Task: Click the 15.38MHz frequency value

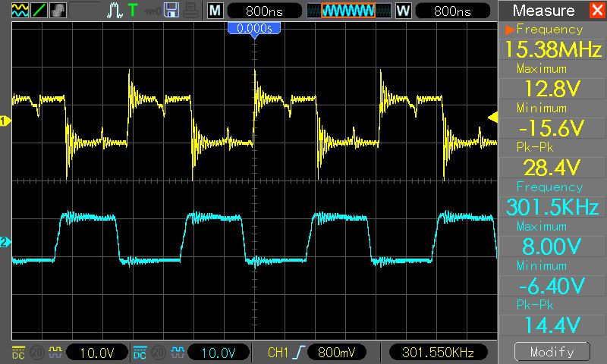Action: pyautogui.click(x=553, y=49)
